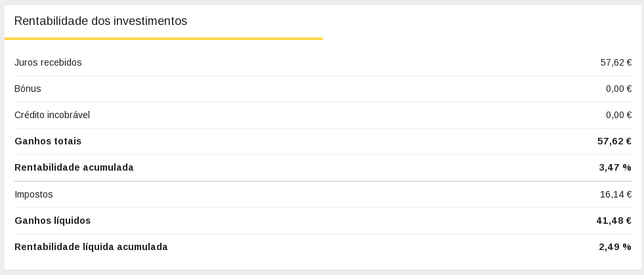The image size is (644, 275).
Task: Click the 2,49 % net return value
Action: click(x=615, y=247)
